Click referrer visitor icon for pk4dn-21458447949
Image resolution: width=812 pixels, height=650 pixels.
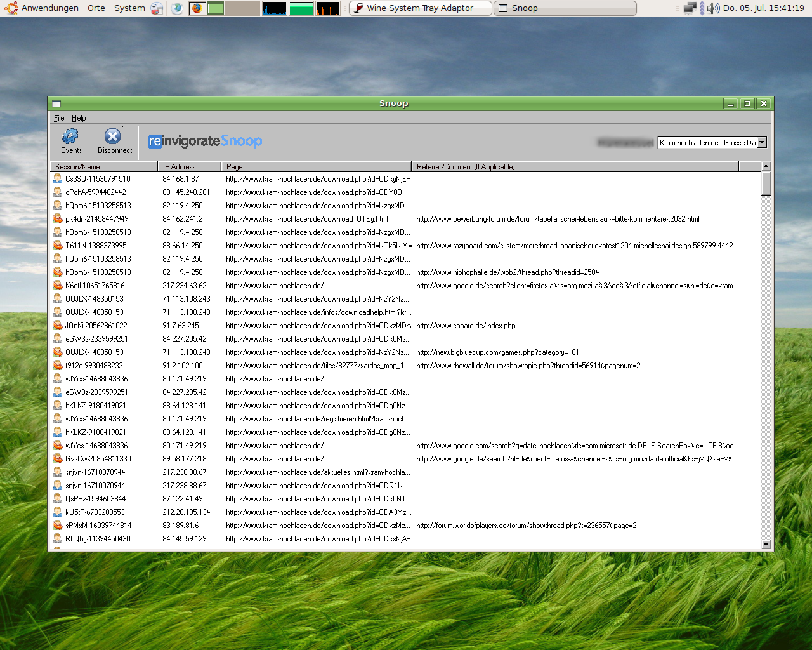(57, 219)
